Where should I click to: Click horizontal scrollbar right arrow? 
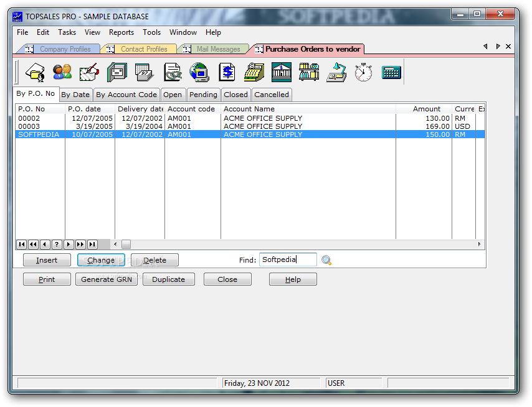point(479,245)
